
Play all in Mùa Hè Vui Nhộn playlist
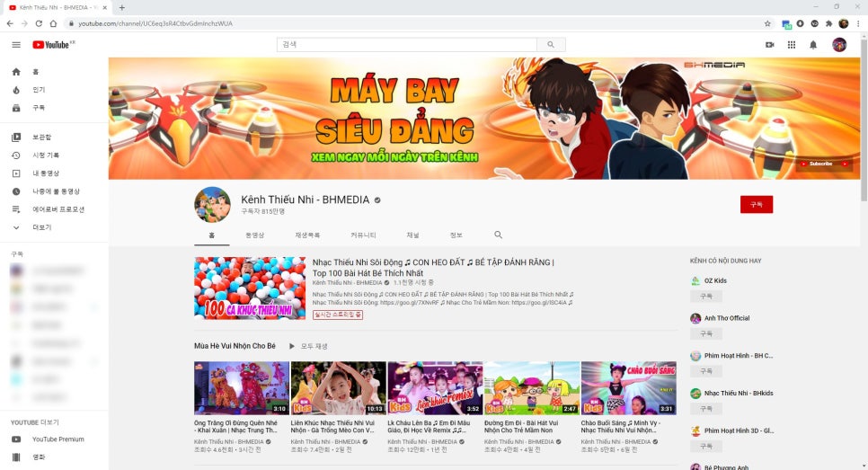point(308,346)
